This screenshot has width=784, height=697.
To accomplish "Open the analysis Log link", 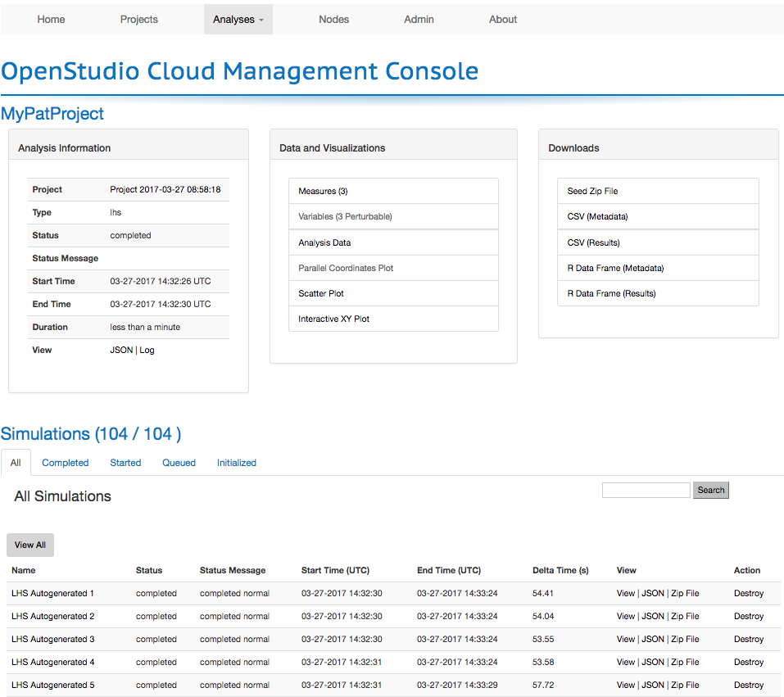I will 147,350.
